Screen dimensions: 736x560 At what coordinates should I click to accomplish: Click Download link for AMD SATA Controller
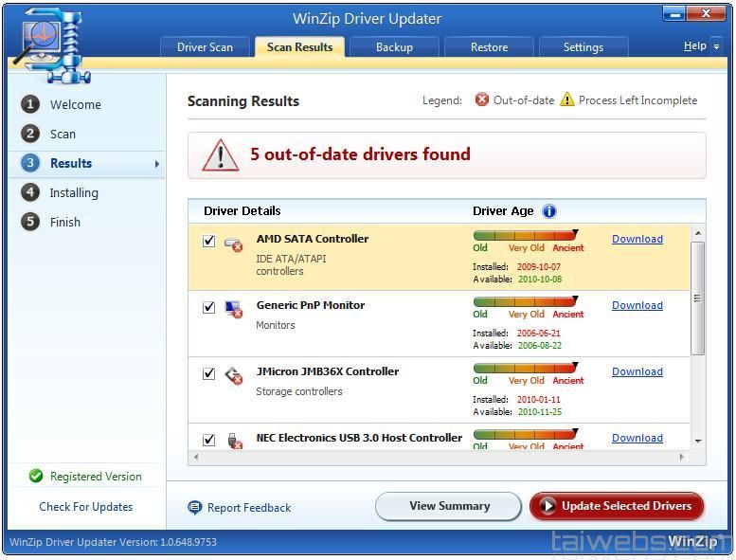(637, 239)
